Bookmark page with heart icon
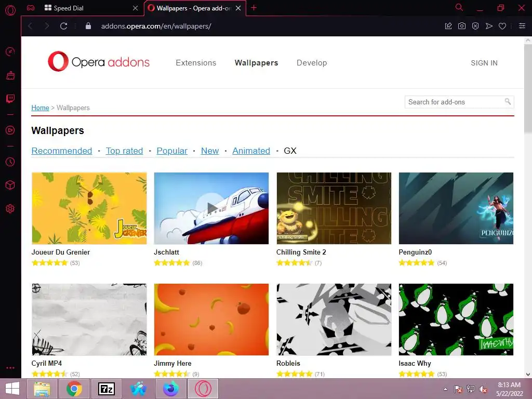 502,26
